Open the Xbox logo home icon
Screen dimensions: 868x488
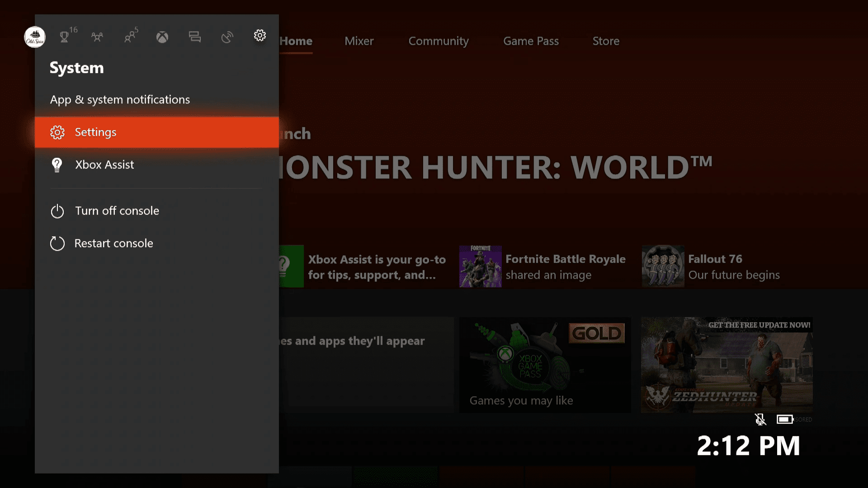(162, 37)
